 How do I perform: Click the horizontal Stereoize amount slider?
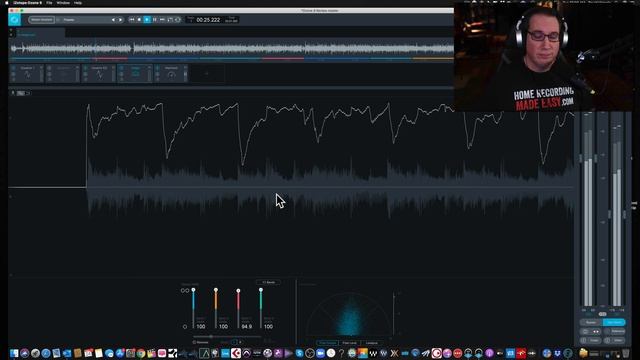pyautogui.click(x=227, y=337)
